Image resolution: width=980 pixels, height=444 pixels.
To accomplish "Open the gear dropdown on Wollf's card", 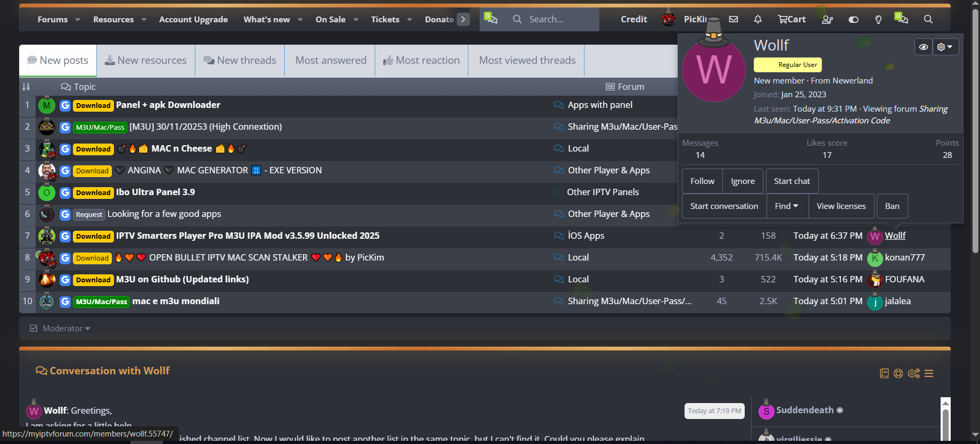I will point(945,47).
